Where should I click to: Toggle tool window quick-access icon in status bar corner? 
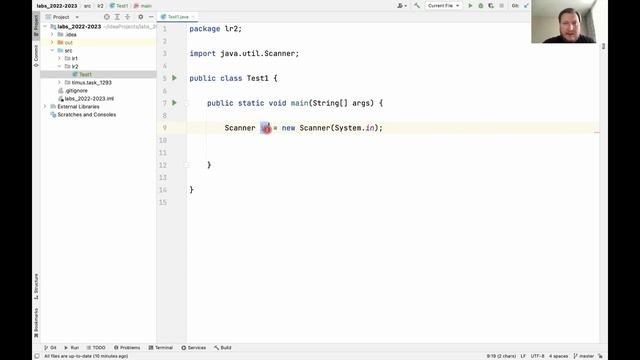click(x=37, y=356)
